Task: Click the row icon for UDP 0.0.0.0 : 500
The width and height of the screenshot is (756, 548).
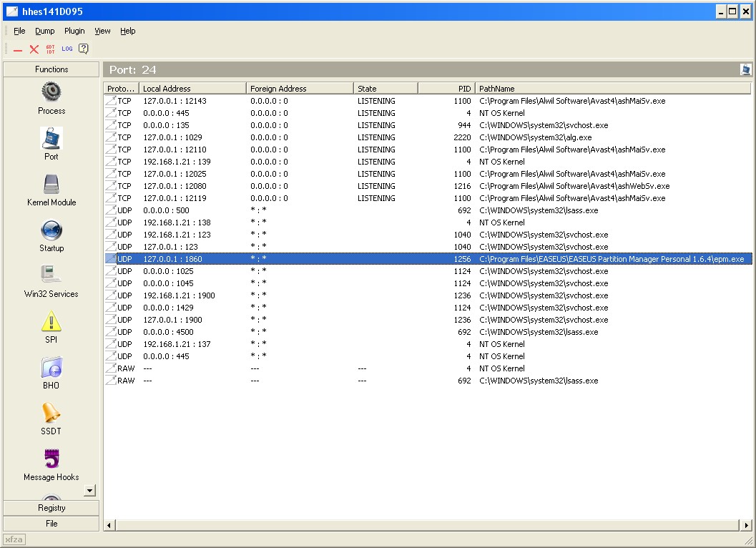Action: [x=111, y=210]
